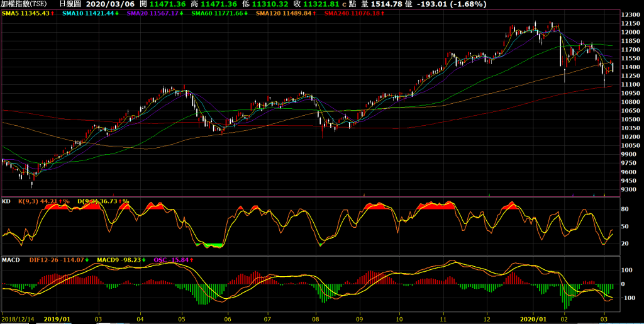
Task: Click the 2019/01 date axis marker
Action: point(62,319)
